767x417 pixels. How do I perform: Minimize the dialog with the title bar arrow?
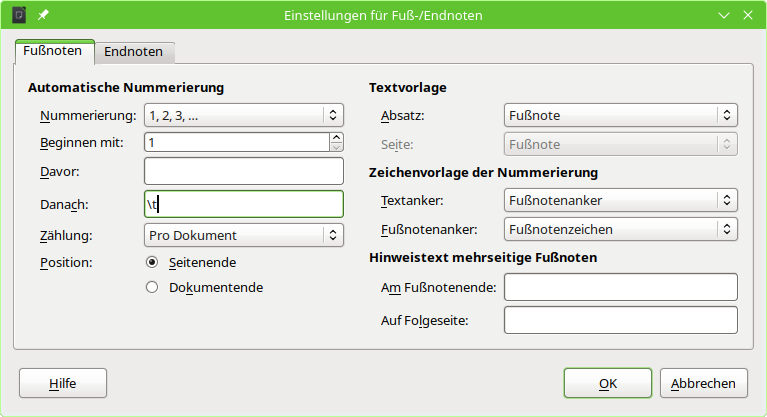click(x=723, y=15)
